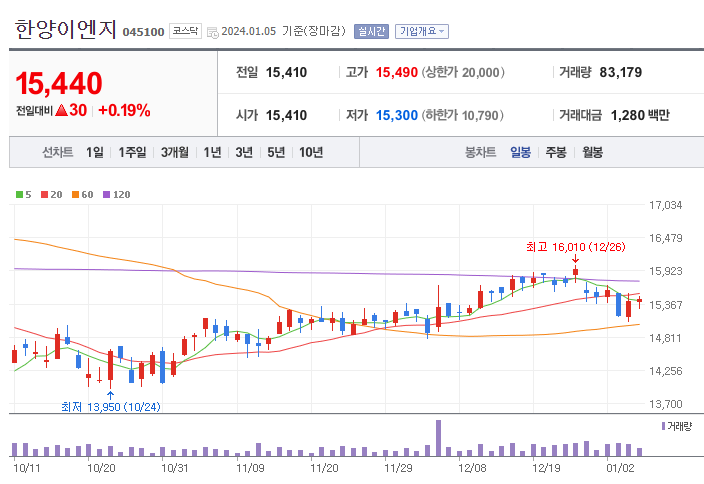The image size is (704, 484).
Task: Click the 전일 value 15,410
Action: tap(286, 72)
